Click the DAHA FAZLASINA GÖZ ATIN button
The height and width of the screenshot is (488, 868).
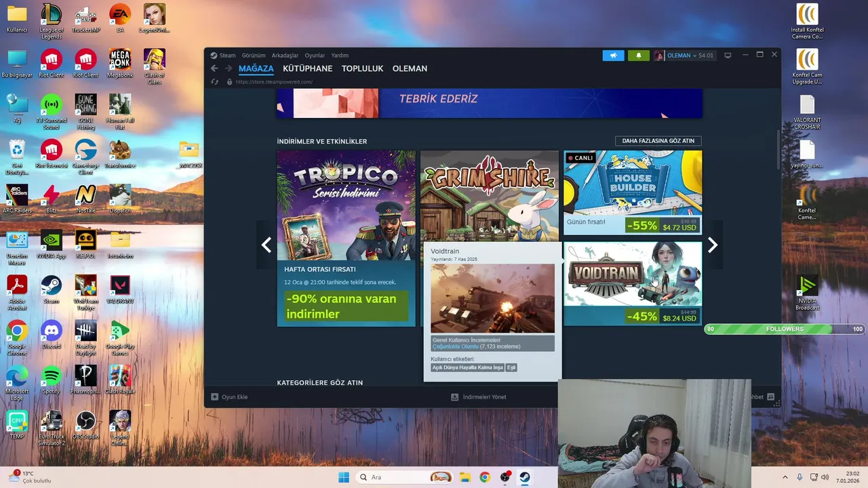[x=658, y=141]
